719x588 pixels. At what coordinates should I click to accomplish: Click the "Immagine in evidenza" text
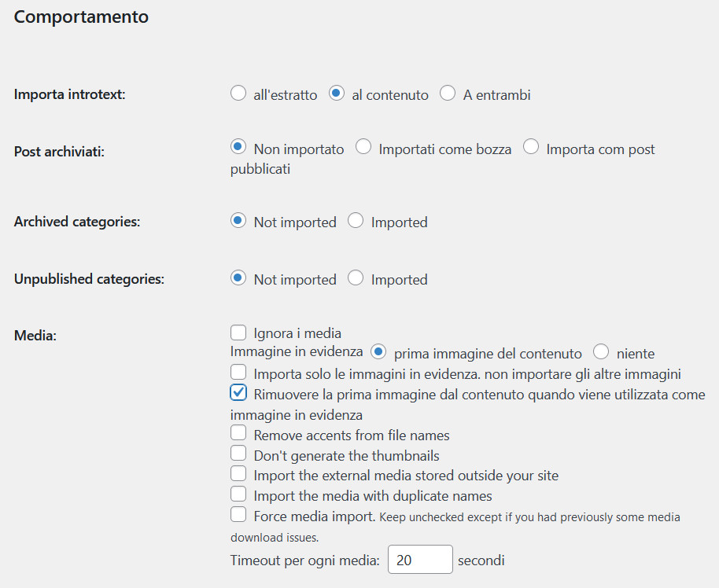[x=297, y=351]
